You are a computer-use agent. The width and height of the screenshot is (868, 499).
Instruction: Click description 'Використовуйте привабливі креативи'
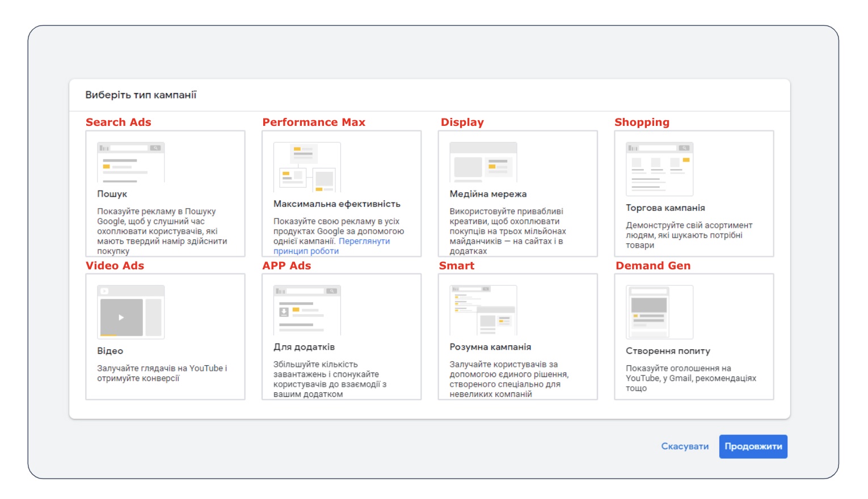click(x=508, y=231)
